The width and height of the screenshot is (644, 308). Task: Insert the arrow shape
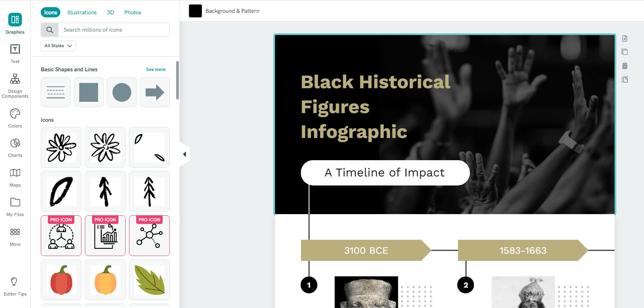point(155,92)
